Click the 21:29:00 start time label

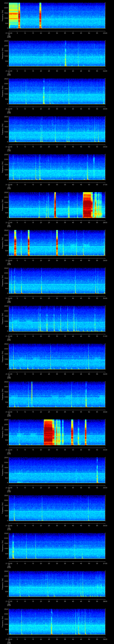[x=9, y=298]
